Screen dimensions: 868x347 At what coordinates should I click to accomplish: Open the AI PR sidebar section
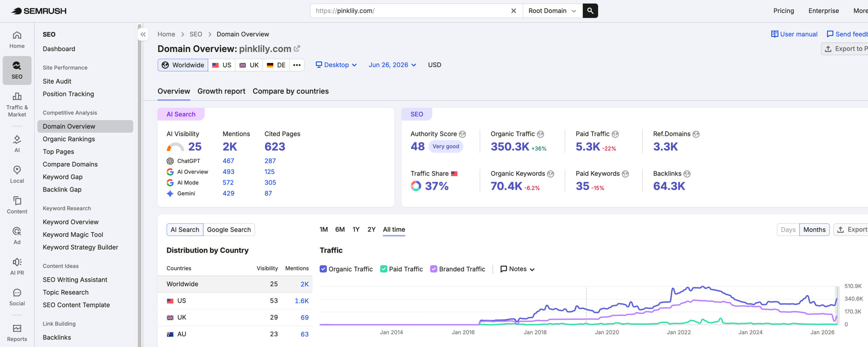17,266
